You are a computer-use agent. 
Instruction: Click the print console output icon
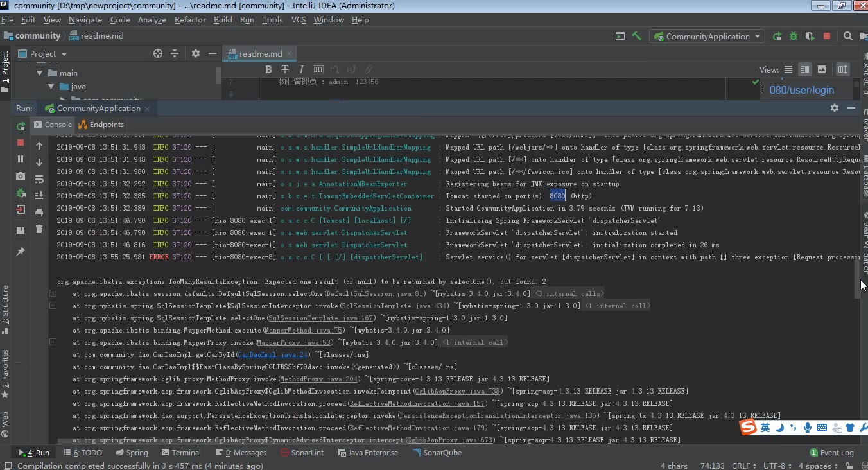[x=39, y=213]
